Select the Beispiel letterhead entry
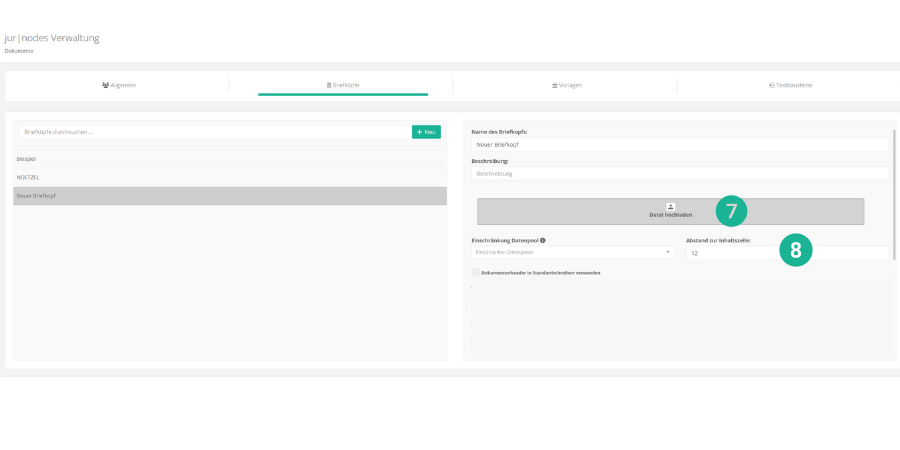The width and height of the screenshot is (900, 450). [x=229, y=159]
